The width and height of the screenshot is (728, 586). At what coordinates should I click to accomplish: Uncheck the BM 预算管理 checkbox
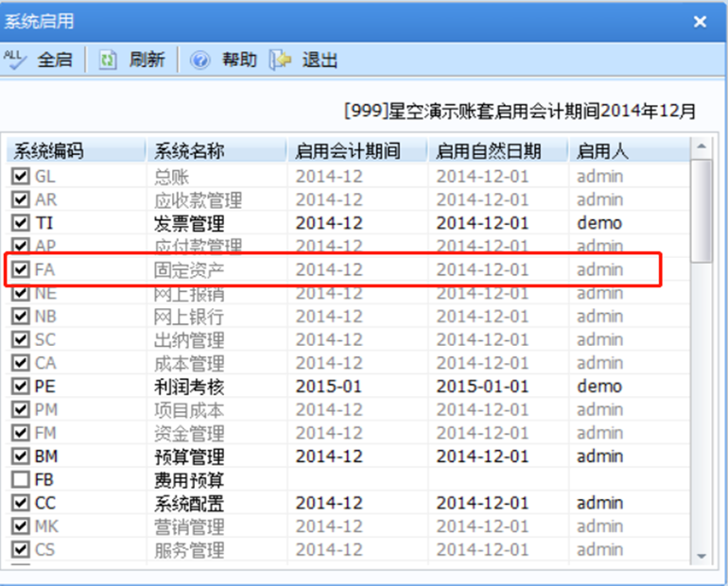[21, 457]
